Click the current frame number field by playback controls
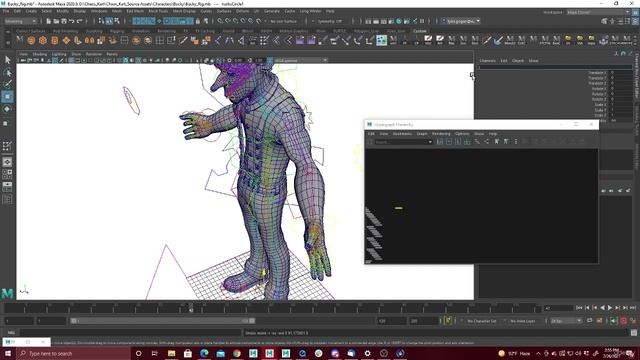640x360 pixels. click(559, 308)
